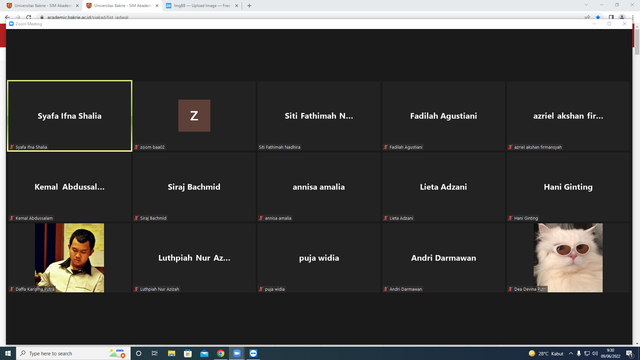The image size is (640, 360).
Task: Click the Windows search box
Action: [73, 353]
